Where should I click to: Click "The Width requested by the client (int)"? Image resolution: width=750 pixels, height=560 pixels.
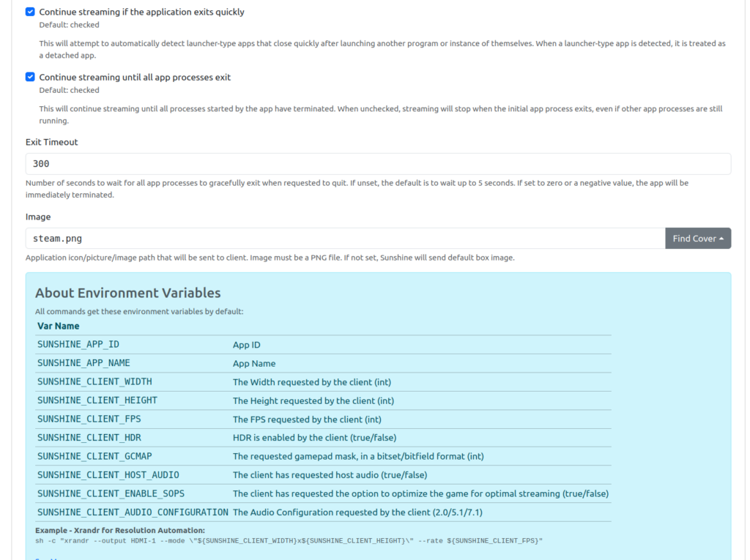click(312, 382)
